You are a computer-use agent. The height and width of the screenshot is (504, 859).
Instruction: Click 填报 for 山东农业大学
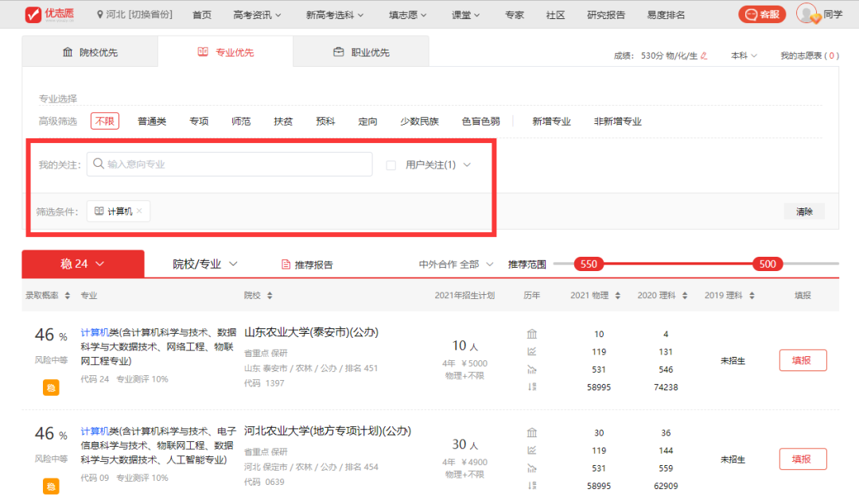tap(803, 360)
